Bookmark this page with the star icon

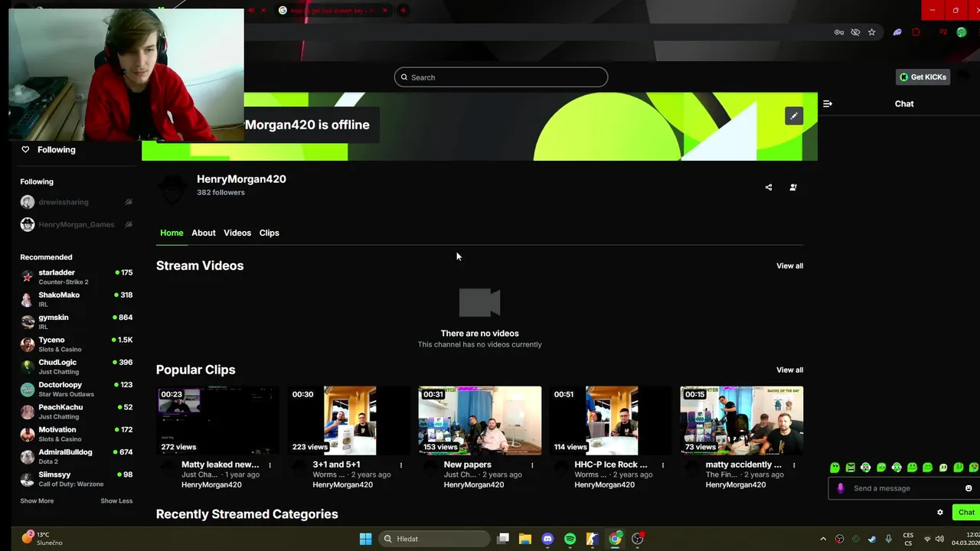pos(871,32)
